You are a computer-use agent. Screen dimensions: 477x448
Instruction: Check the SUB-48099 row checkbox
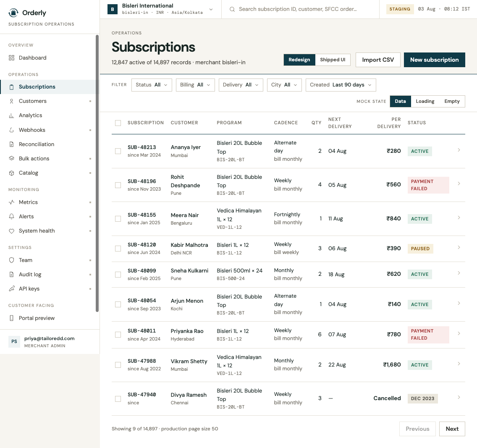118,275
